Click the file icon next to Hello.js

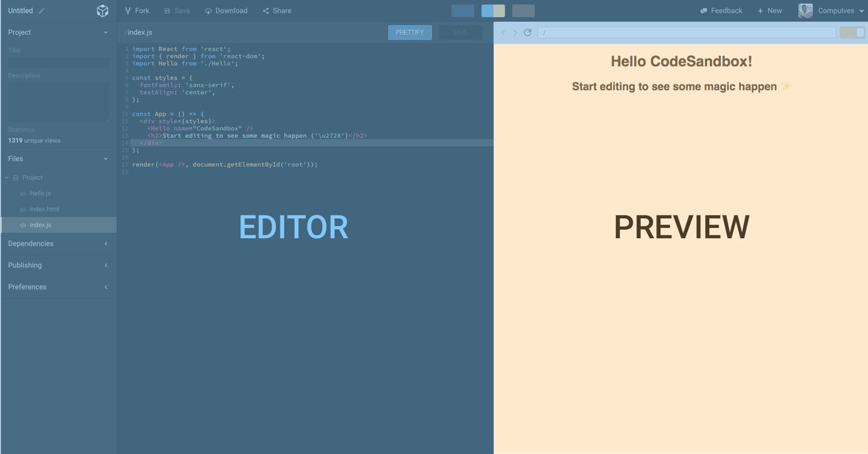[24, 193]
